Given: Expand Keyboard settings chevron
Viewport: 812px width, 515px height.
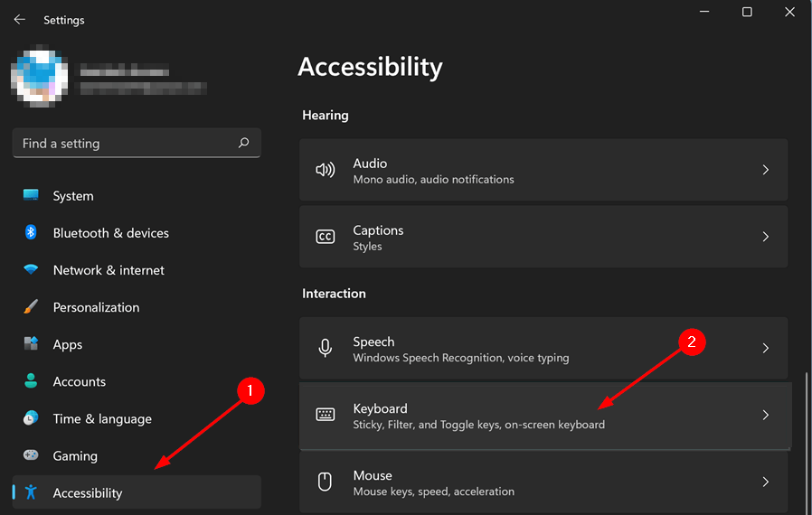Looking at the screenshot, I should coord(765,415).
